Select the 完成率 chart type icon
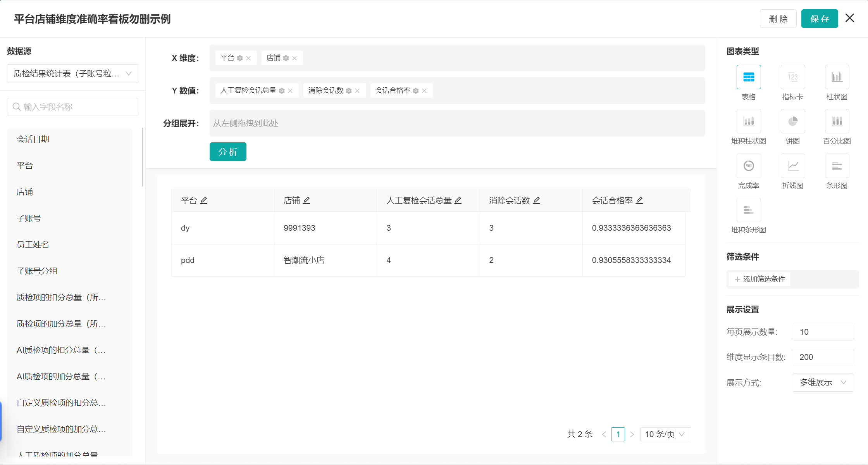Image resolution: width=868 pixels, height=465 pixels. point(748,166)
